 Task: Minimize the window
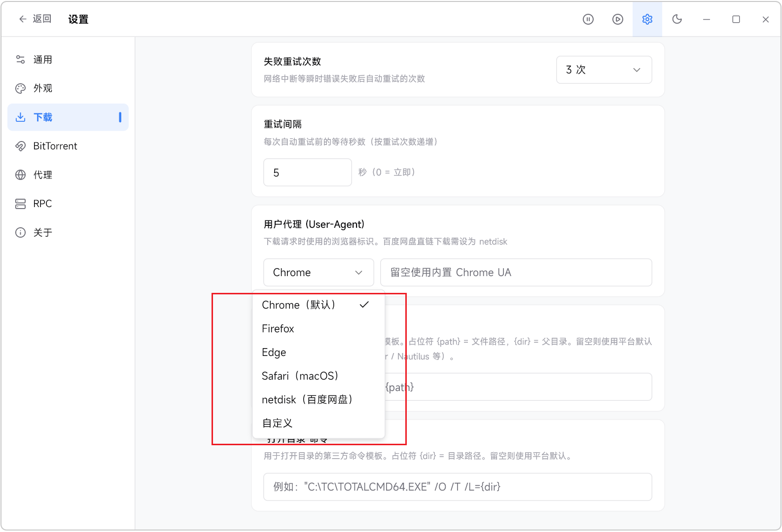pos(707,19)
